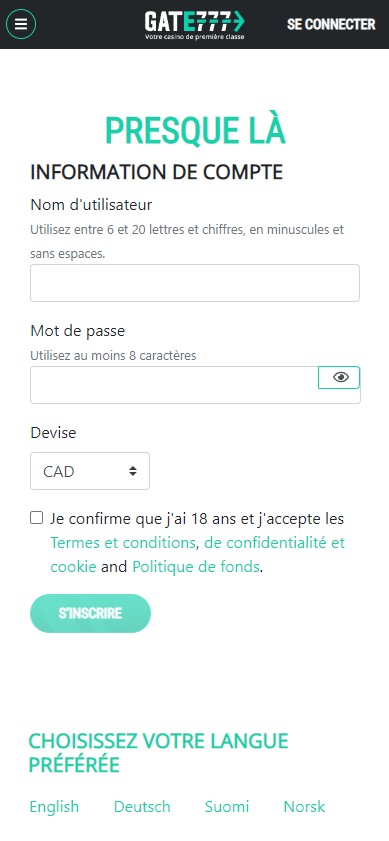Screen dimensions: 389x841
Task: Toggle password visibility eye icon
Action: click(x=339, y=378)
